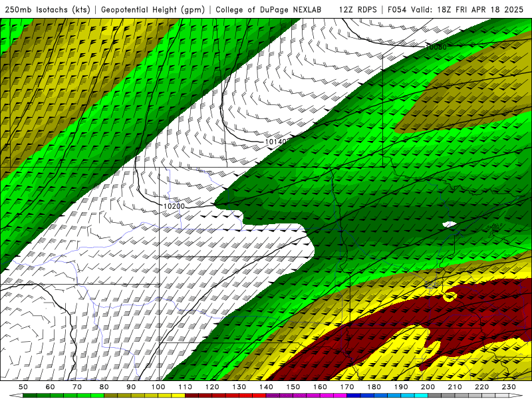
Task: Select the dark blue swatch under 170
Action: click(x=354, y=396)
